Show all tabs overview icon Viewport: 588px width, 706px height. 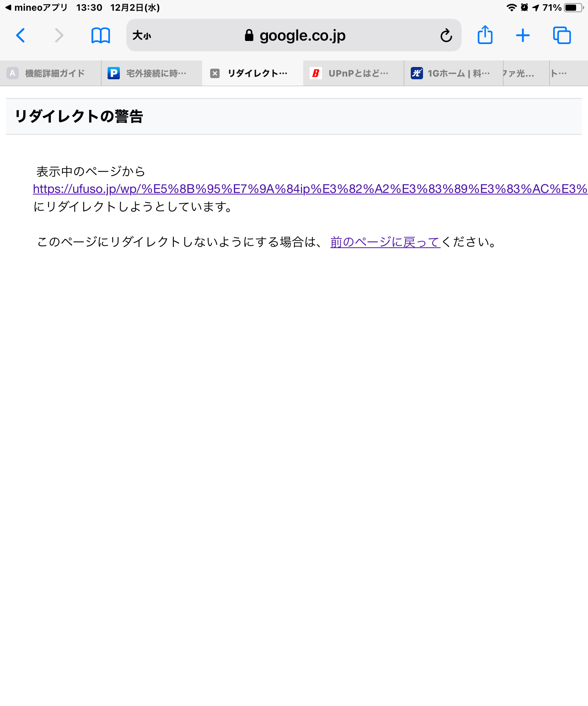pyautogui.click(x=562, y=36)
